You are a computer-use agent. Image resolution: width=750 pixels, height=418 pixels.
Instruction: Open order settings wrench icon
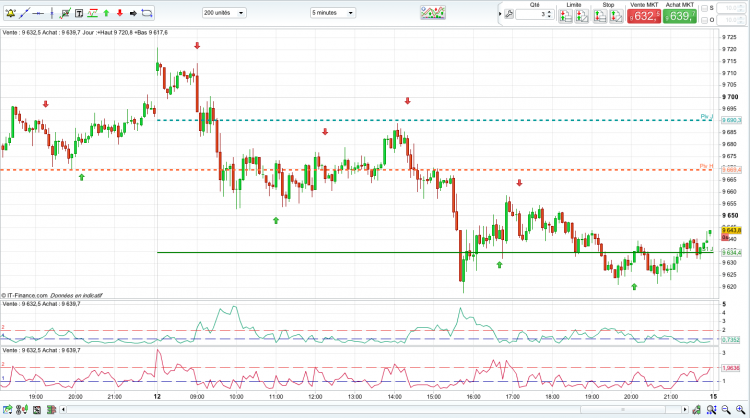pyautogui.click(x=509, y=14)
